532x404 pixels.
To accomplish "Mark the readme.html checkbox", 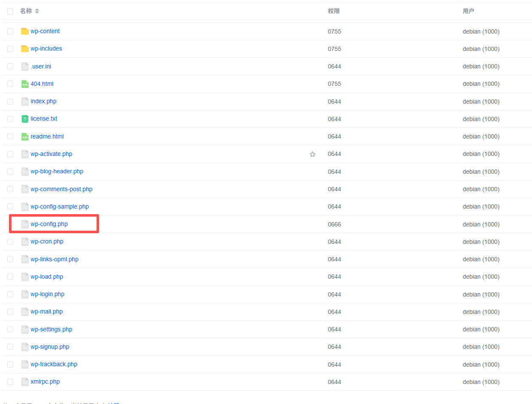I will [10, 136].
